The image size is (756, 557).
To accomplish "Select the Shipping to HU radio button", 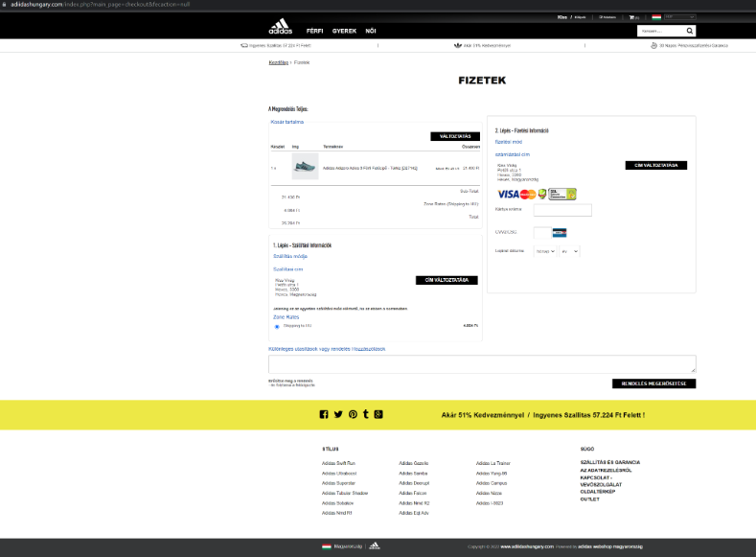I will coord(277,327).
